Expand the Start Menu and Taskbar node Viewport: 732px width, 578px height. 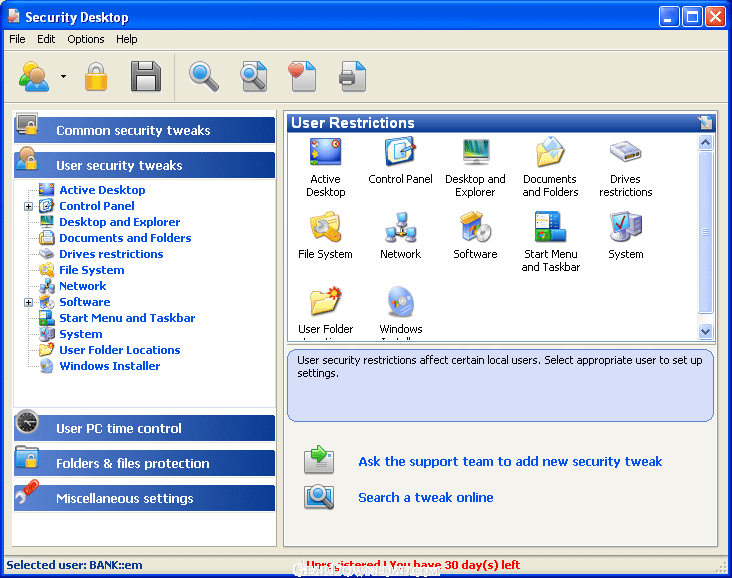pos(127,318)
